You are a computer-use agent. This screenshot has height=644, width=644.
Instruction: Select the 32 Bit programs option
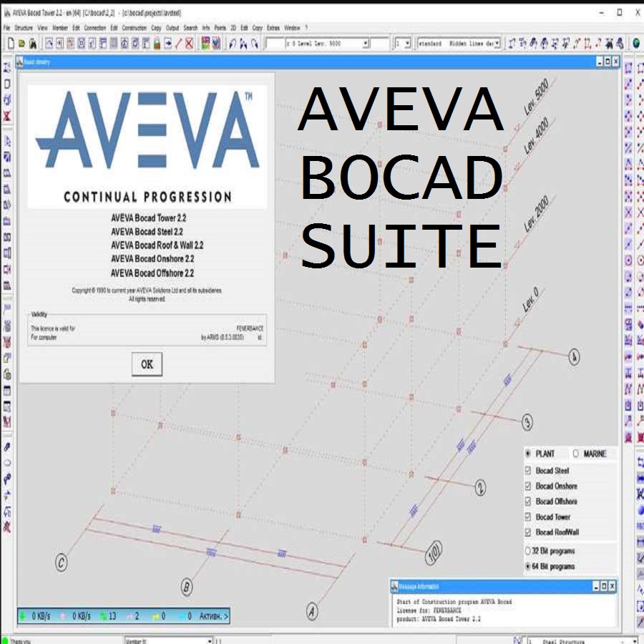[527, 550]
